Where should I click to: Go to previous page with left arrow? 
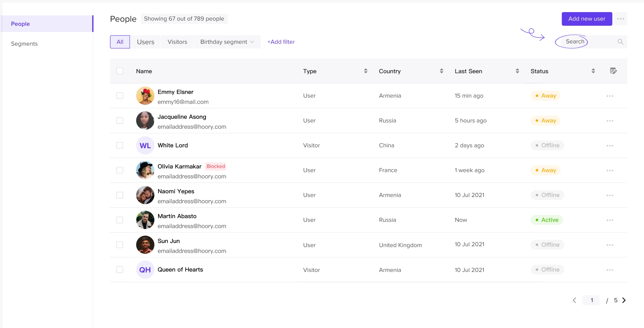574,300
